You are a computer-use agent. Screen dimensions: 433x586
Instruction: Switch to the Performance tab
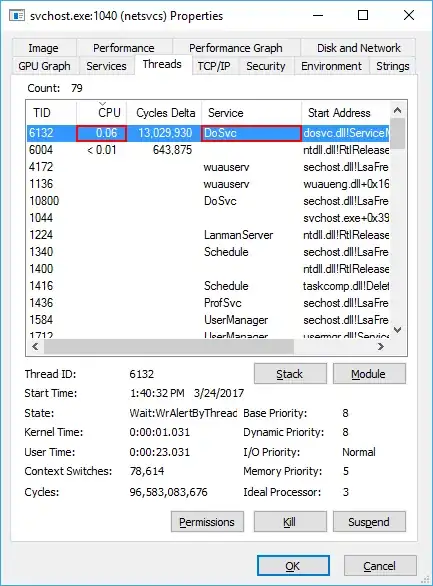pos(124,48)
